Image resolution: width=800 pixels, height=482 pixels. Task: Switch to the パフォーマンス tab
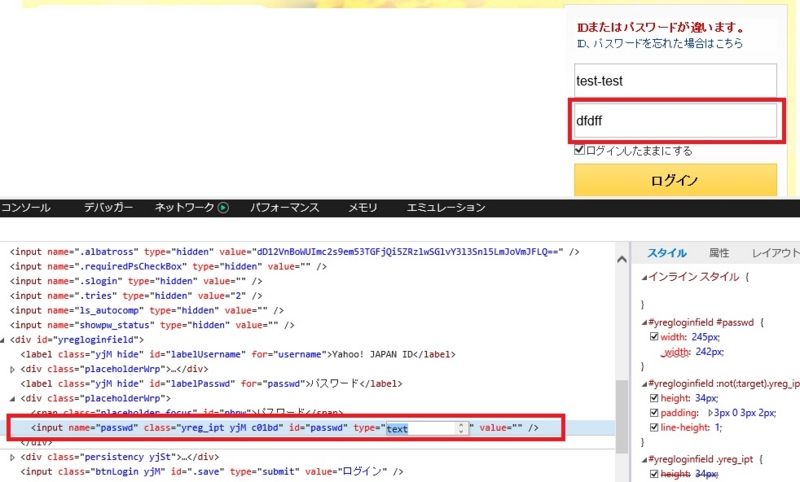[x=284, y=208]
